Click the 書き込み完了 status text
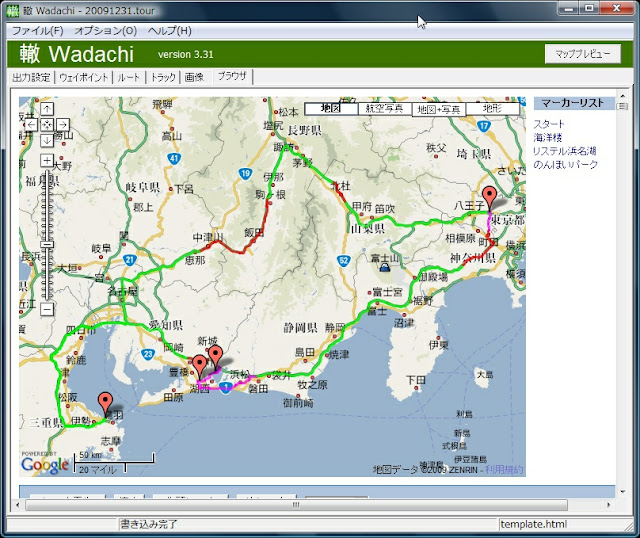This screenshot has height=538, width=640. [x=149, y=524]
